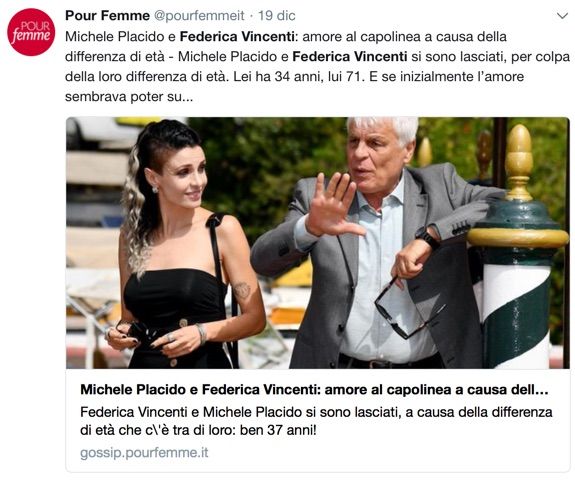The width and height of the screenshot is (575, 485).
Task: Select second bold Federica Vincenti mention
Action: [x=350, y=56]
